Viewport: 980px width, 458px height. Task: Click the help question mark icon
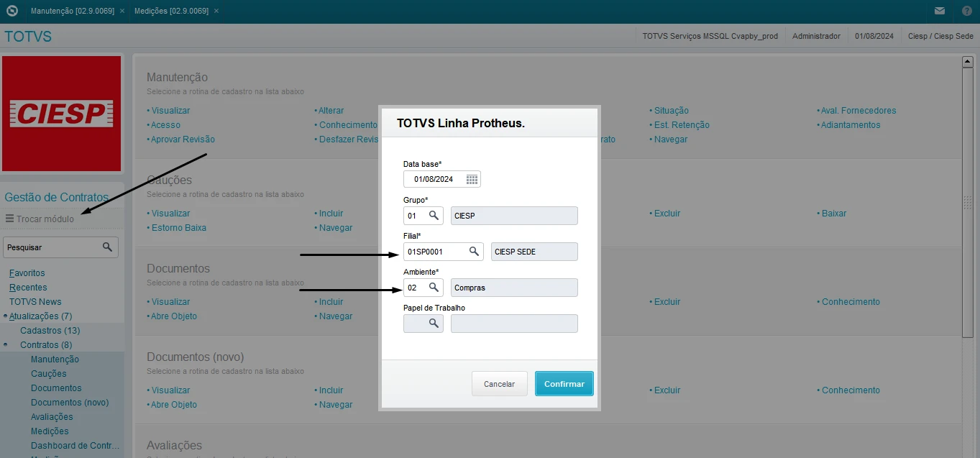point(966,11)
